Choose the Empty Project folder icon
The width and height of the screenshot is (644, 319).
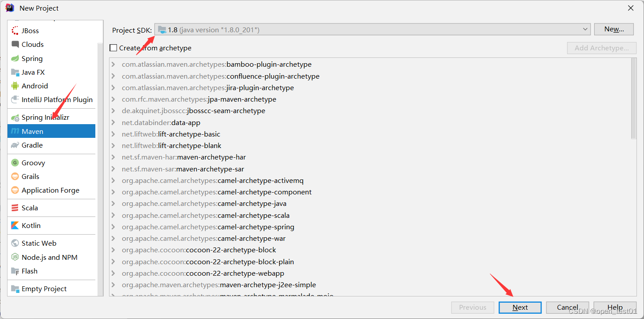[15, 289]
